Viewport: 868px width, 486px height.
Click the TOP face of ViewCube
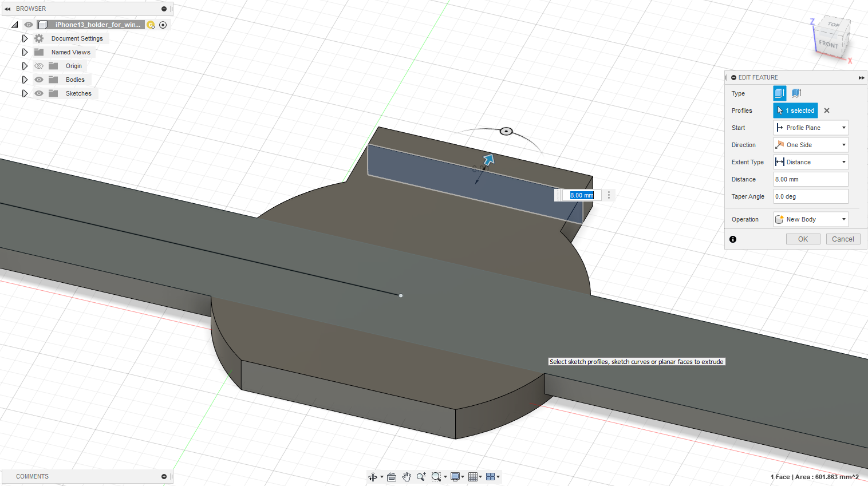tap(834, 24)
